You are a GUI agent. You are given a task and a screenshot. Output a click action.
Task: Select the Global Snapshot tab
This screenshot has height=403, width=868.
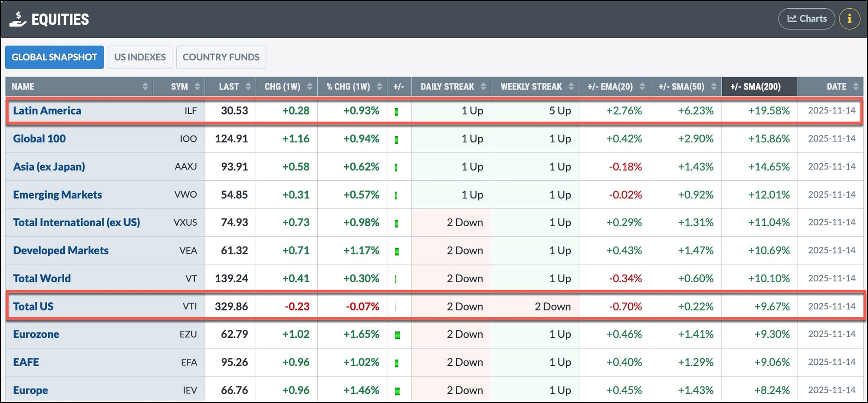(54, 57)
